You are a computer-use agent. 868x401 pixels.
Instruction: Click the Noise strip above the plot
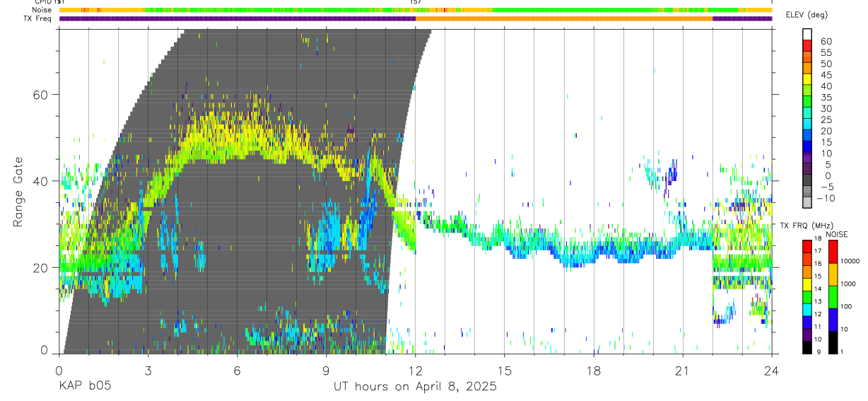tap(416, 10)
